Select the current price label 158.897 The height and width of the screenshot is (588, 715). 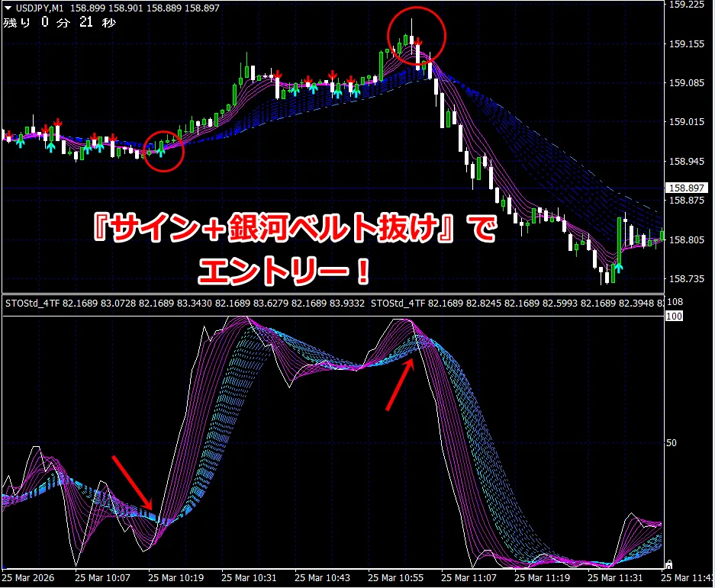[684, 188]
